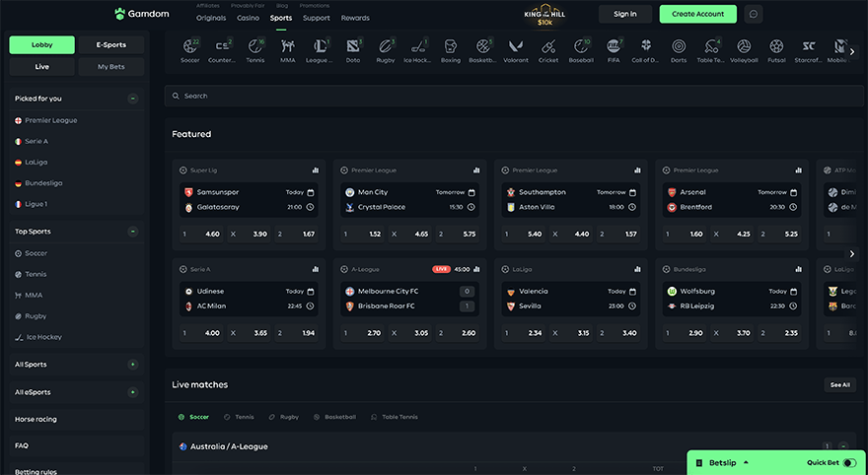View stats icon on Samsunspor card
This screenshot has height=475, width=868.
pyautogui.click(x=315, y=170)
